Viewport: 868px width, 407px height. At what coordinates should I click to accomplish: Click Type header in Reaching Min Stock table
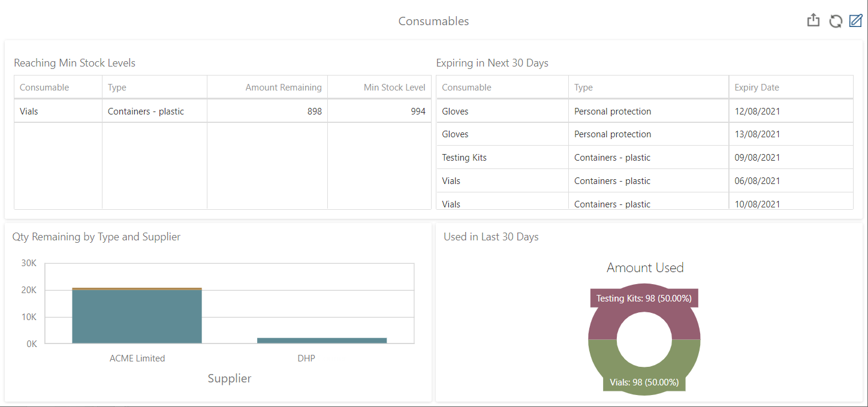[x=117, y=88]
